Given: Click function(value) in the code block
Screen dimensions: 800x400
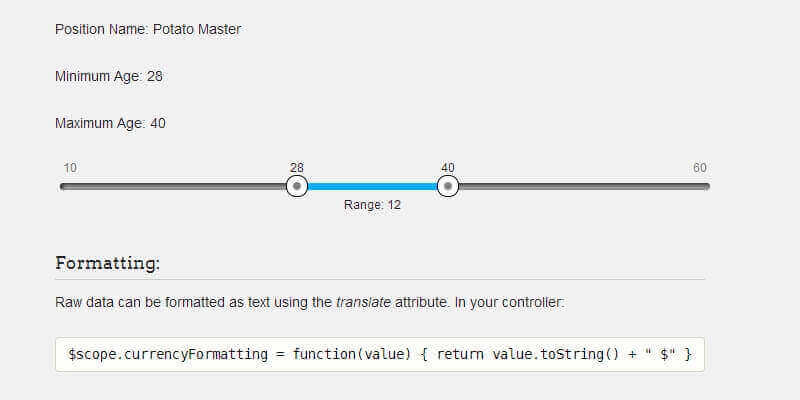Looking at the screenshot, I should [x=353, y=354].
